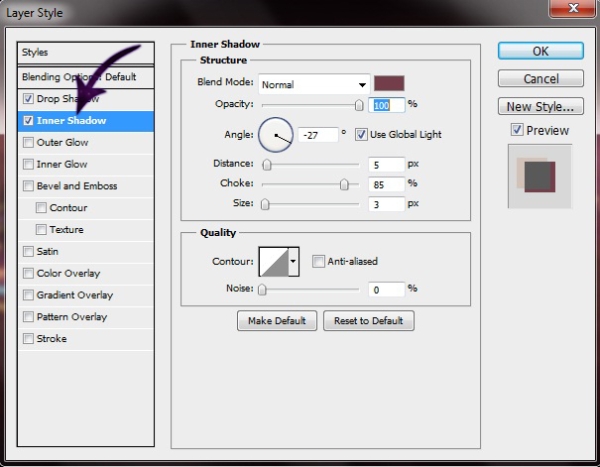600x467 pixels.
Task: Click the OK button
Action: (x=540, y=51)
